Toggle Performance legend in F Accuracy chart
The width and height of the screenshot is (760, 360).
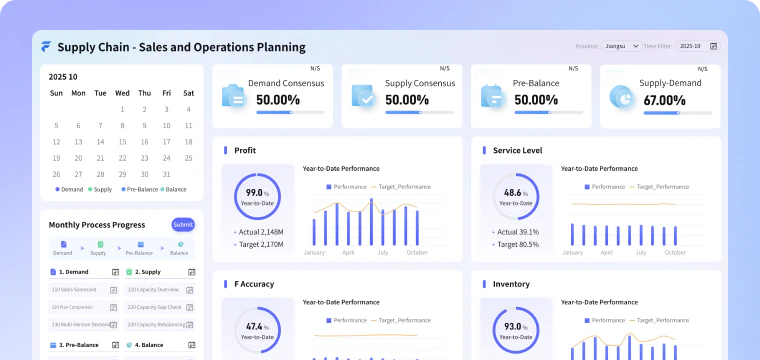pyautogui.click(x=347, y=320)
